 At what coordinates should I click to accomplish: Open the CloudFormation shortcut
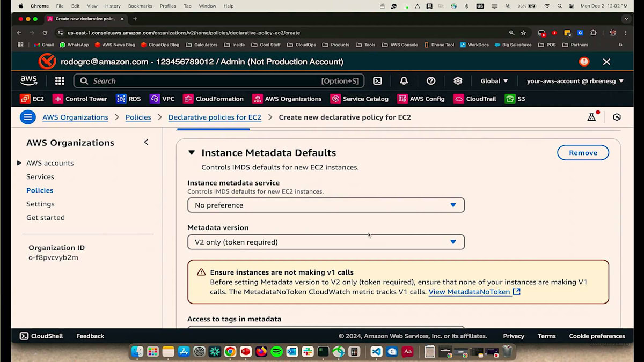pos(214,99)
